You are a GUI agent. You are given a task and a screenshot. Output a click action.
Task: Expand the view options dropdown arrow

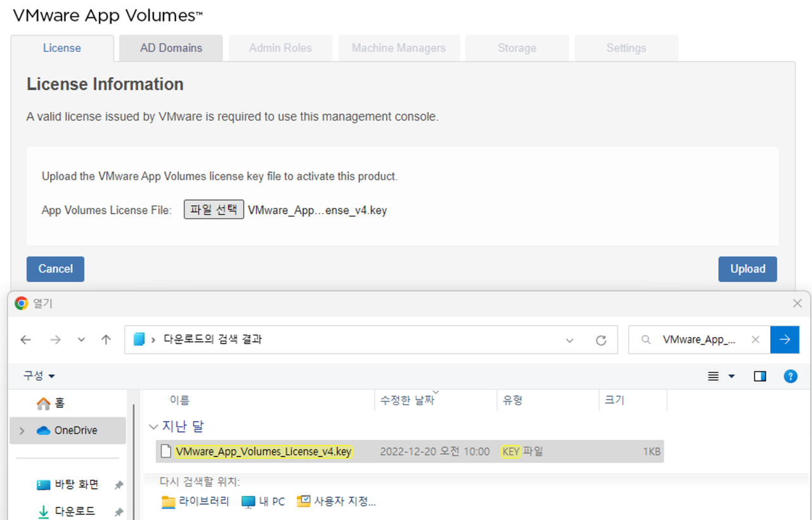731,376
